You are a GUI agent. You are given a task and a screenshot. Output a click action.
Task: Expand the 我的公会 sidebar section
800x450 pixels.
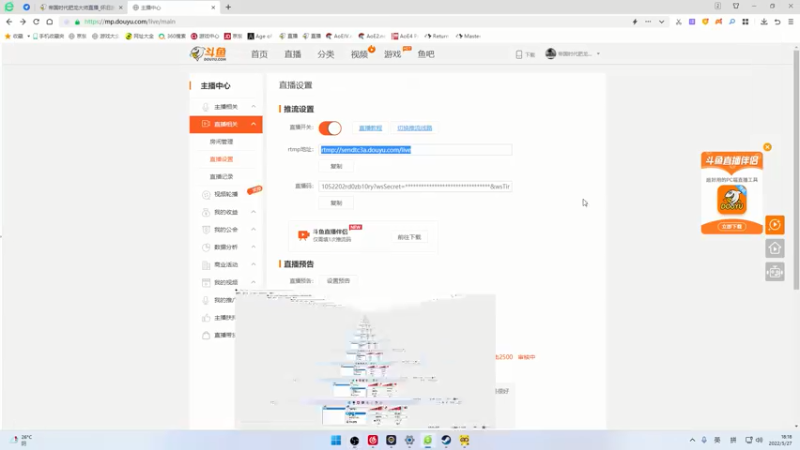coord(253,230)
